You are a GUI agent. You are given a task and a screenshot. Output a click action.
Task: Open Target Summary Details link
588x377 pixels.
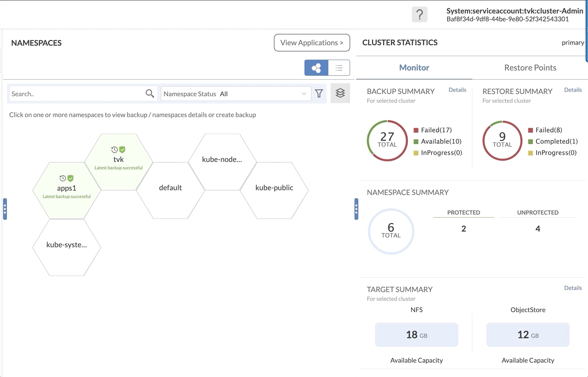click(572, 288)
